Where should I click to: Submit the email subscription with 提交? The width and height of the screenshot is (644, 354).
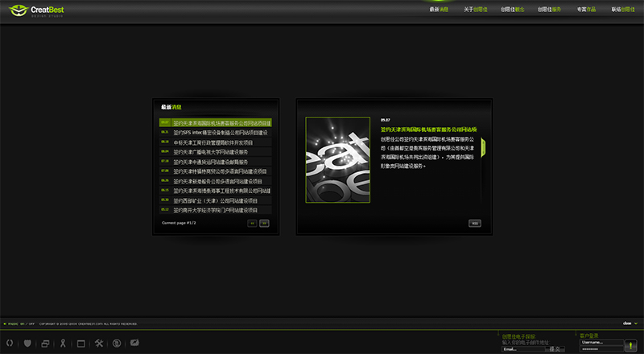555,349
